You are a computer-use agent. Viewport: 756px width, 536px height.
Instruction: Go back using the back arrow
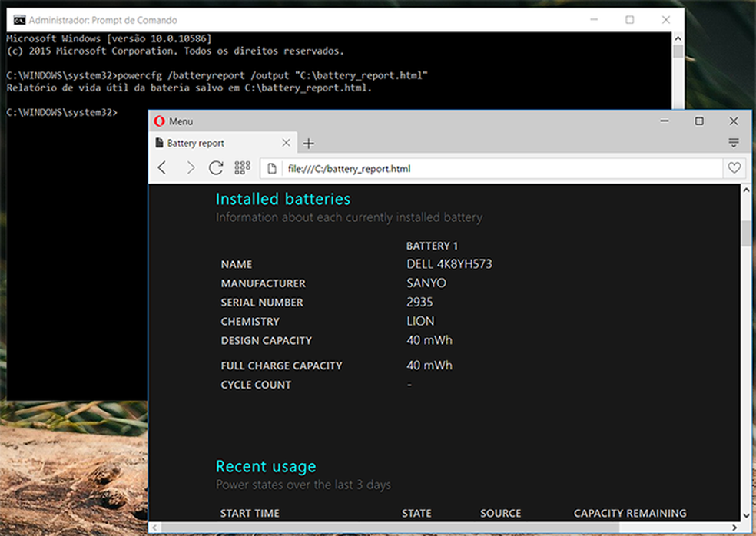point(162,168)
